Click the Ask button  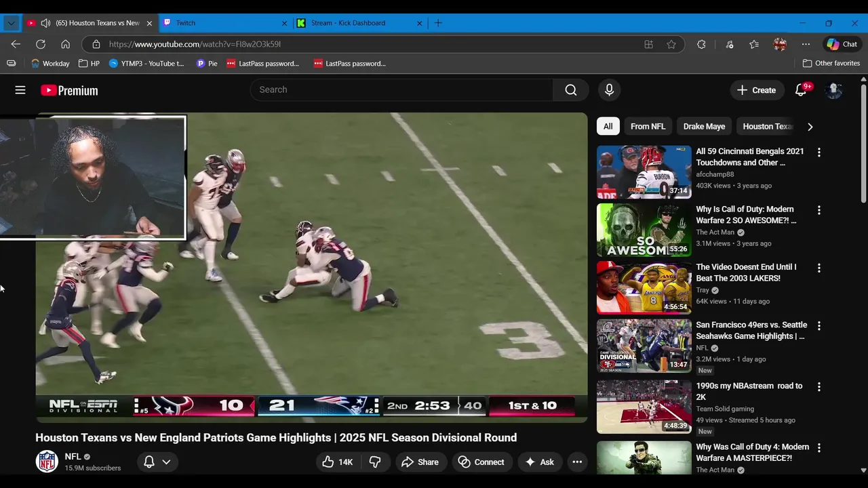coord(540,462)
